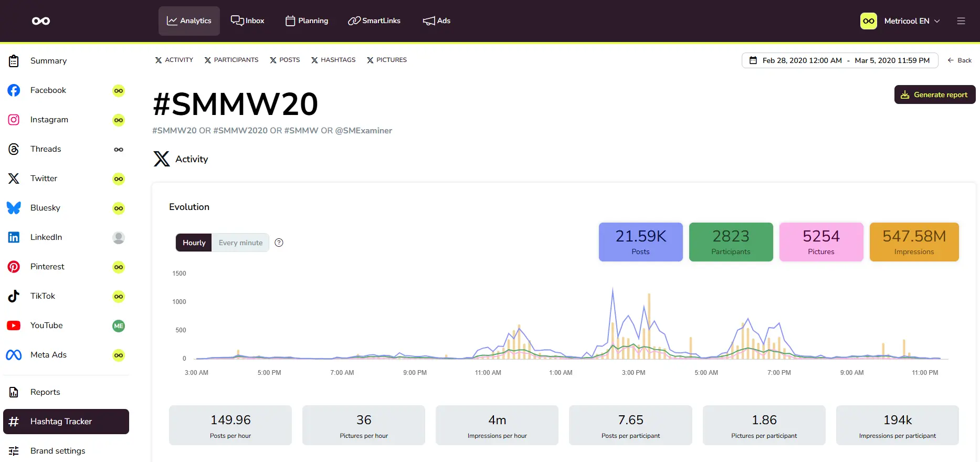Select the Pinterest icon in sidebar
Image resolution: width=980 pixels, height=462 pixels.
(x=14, y=267)
